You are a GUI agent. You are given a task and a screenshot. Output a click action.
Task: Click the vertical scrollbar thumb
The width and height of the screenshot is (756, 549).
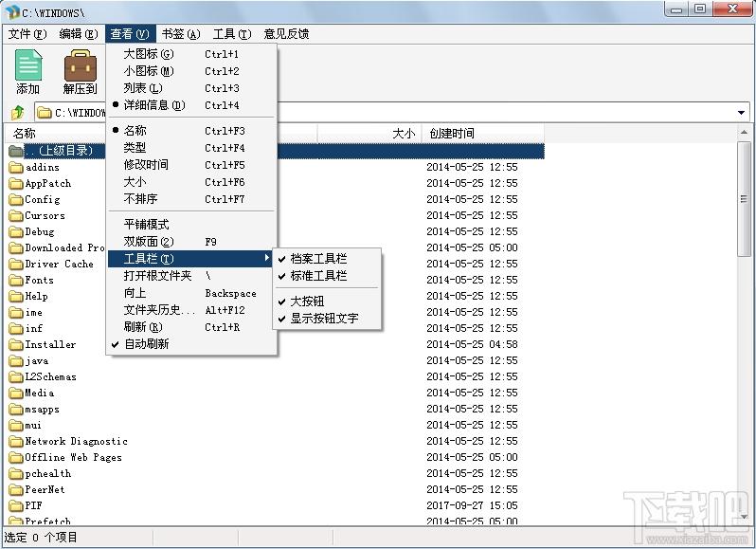[x=744, y=199]
